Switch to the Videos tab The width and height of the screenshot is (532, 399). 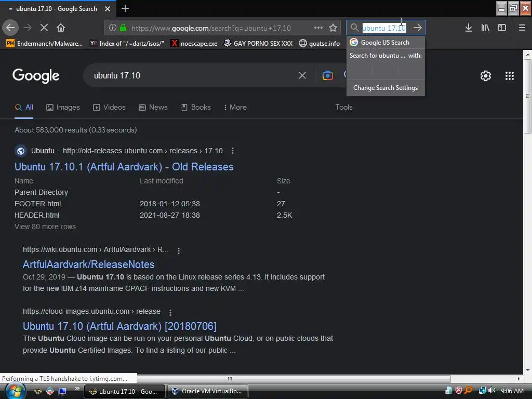coord(109,107)
